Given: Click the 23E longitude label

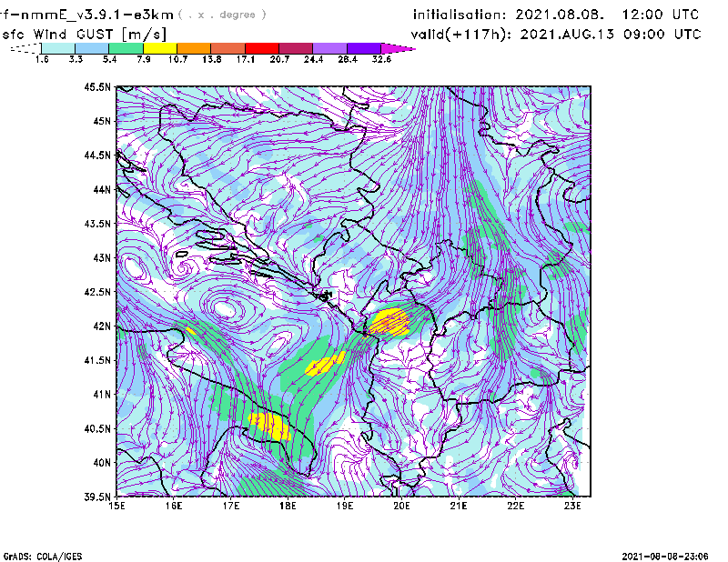Looking at the screenshot, I should 572,506.
